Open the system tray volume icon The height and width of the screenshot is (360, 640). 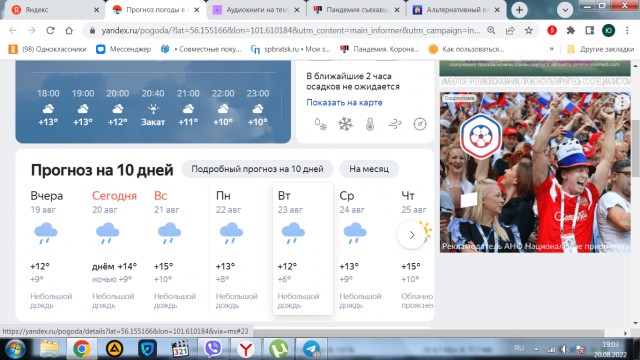click(564, 349)
